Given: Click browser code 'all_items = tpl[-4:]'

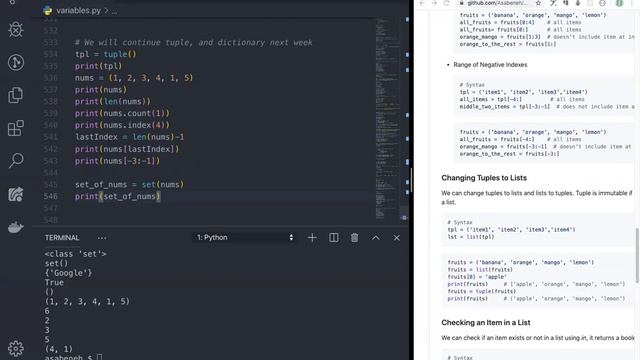Looking at the screenshot, I should [491, 99].
